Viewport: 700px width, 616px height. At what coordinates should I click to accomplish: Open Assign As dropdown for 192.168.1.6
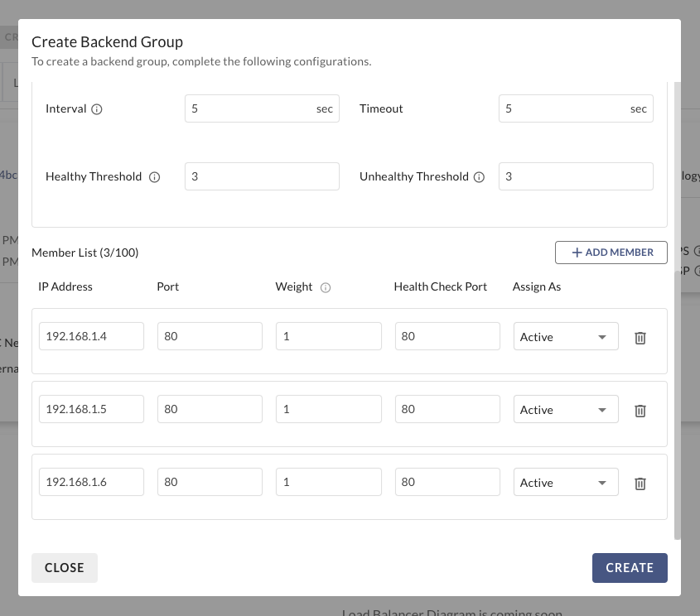coord(566,483)
